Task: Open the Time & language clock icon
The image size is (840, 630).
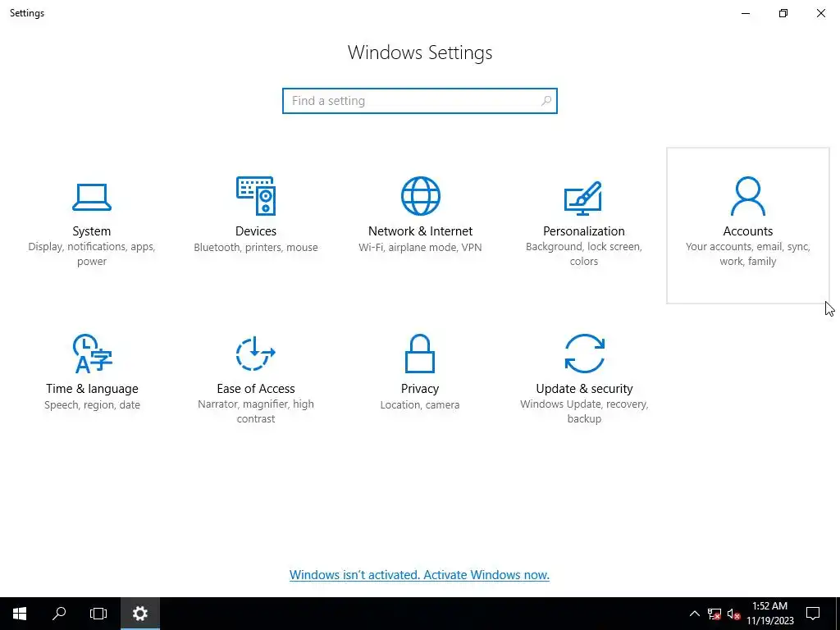Action: pyautogui.click(x=92, y=354)
